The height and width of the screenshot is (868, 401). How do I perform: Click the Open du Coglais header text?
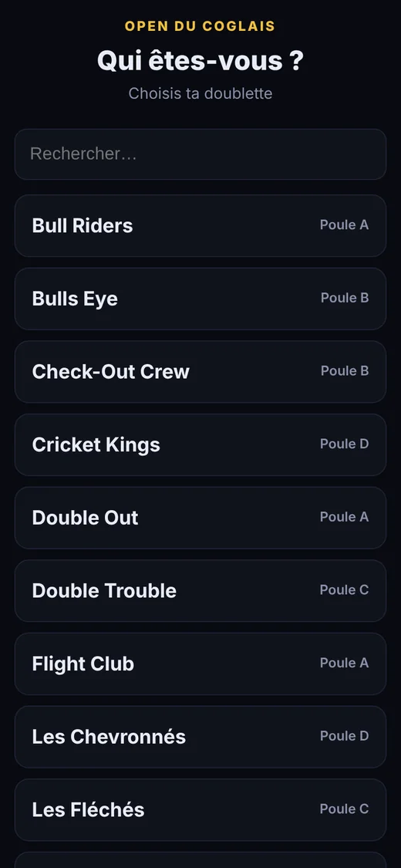tap(200, 26)
